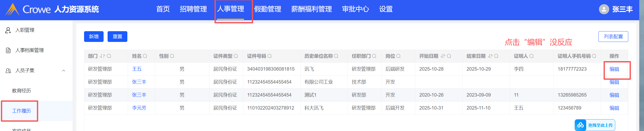
Task: Click the search icon beside 证件类型 header
Action: point(236,56)
